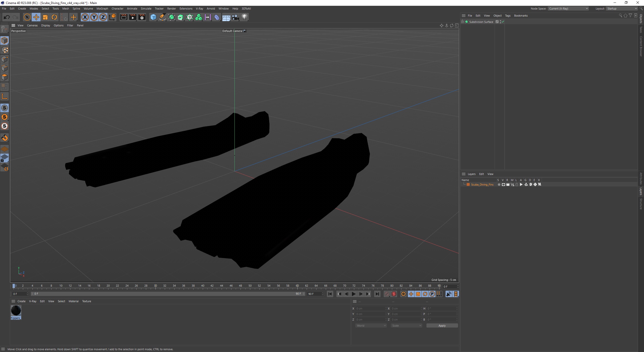The height and width of the screenshot is (352, 644).
Task: Click the View menu in viewport
Action: coord(20,25)
